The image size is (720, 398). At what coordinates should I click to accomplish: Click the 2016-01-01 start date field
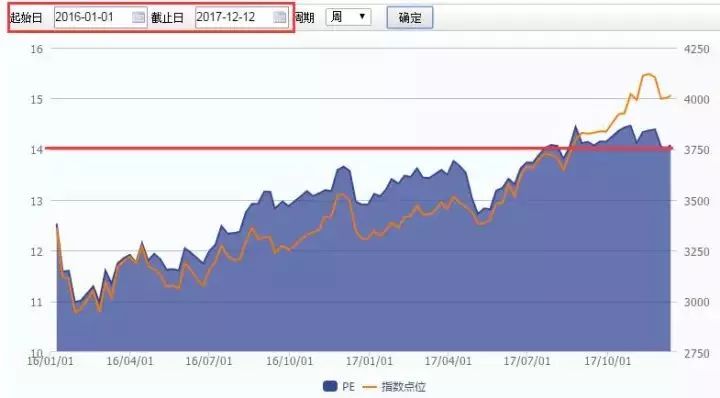click(101, 17)
